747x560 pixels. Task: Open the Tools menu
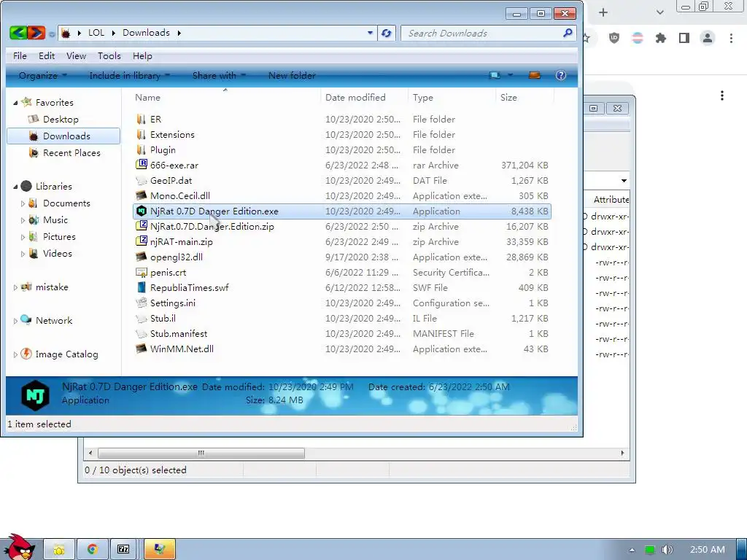pos(109,56)
